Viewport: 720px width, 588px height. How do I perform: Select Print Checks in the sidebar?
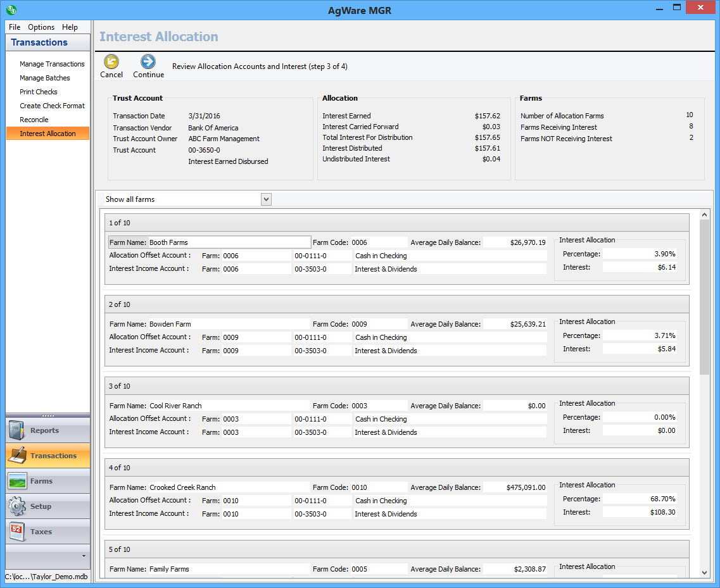point(39,92)
